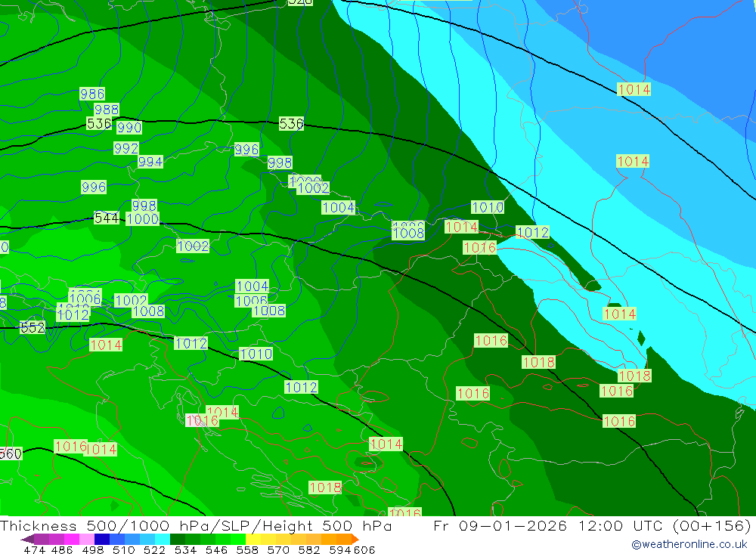Screen dimensions: 756x554
Task: Click the blue 992 isobar label
Action: point(126,148)
